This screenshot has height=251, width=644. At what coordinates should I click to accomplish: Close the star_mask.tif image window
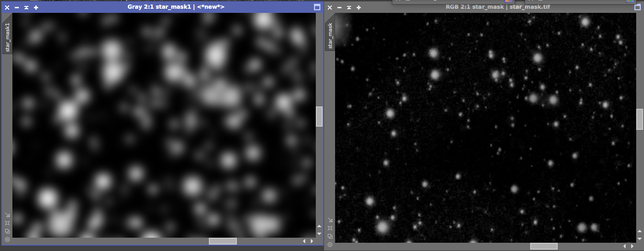tap(330, 7)
